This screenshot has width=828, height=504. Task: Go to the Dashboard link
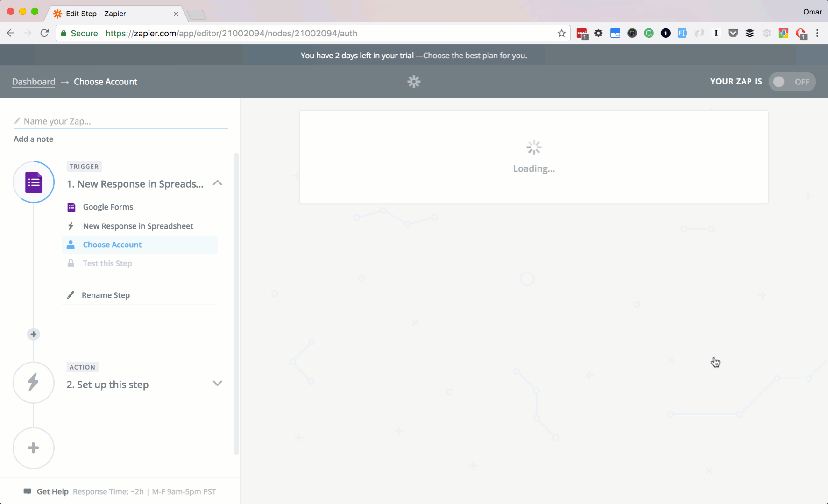pos(34,82)
